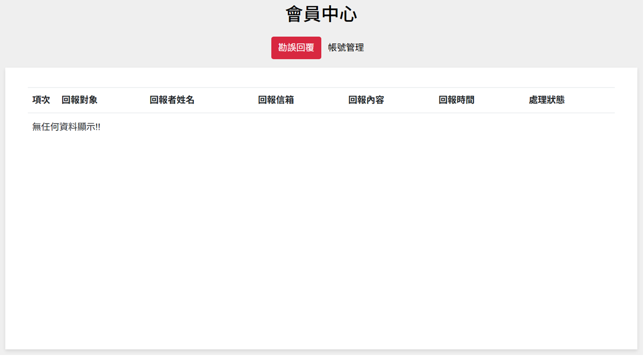
Task: Select the 項次 column header
Action: 41,100
